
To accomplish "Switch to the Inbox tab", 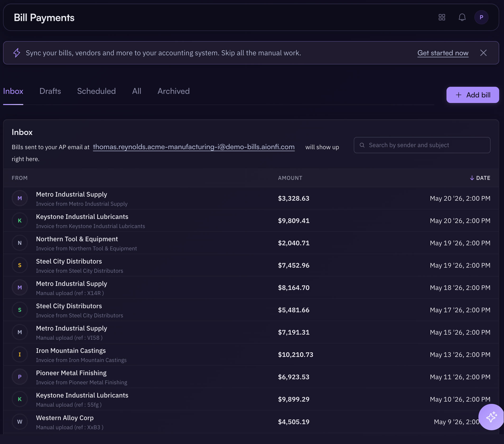I will coord(13,91).
